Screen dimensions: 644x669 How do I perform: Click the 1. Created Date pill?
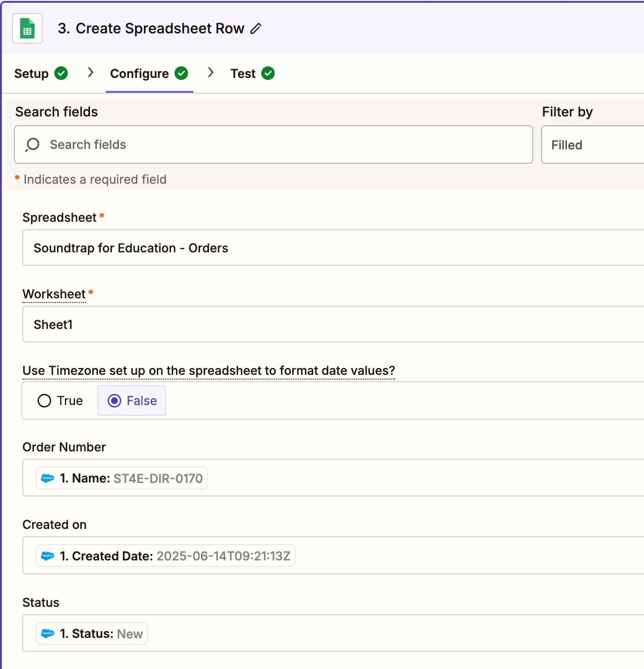tap(166, 556)
